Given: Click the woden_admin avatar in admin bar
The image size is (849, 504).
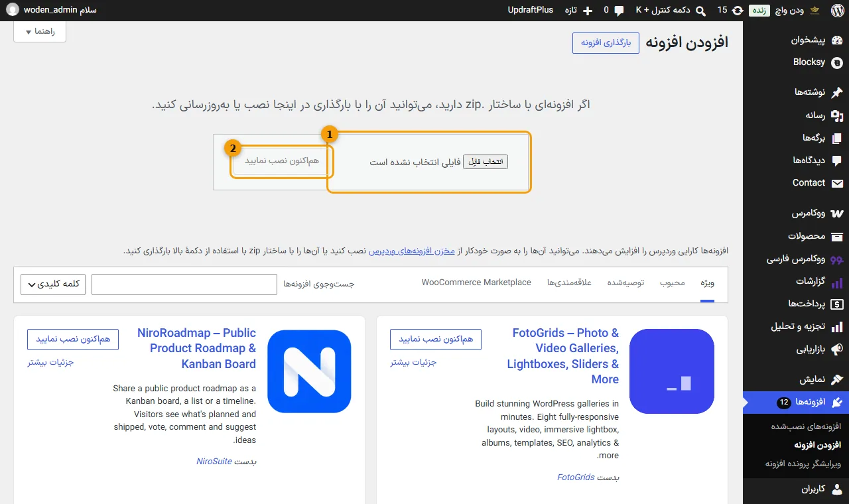Looking at the screenshot, I should (13, 11).
